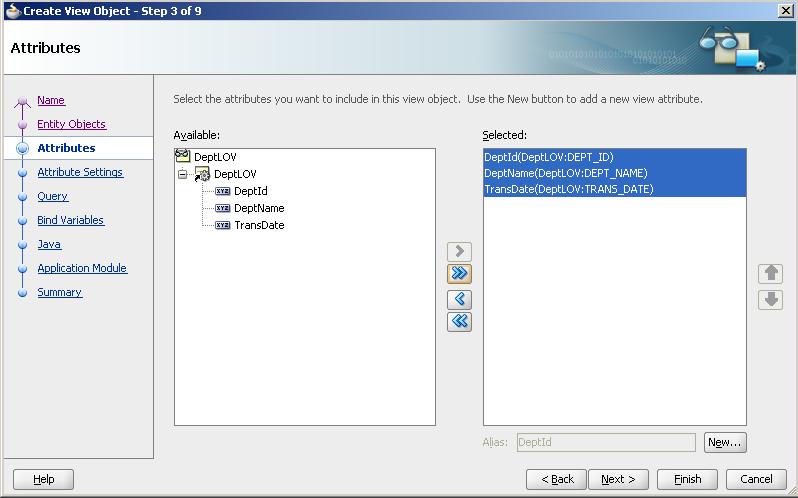This screenshot has width=798, height=498.
Task: Jump to the Summary step
Action: pos(60,292)
